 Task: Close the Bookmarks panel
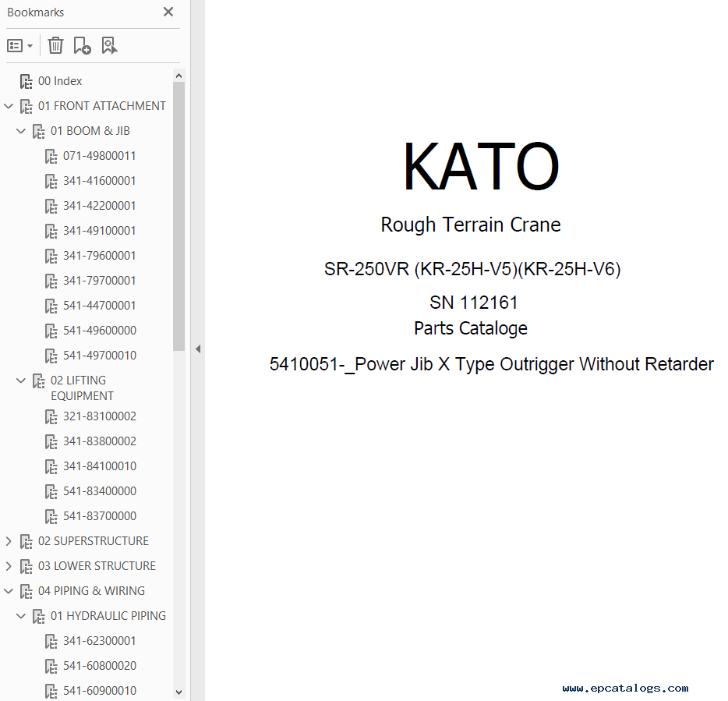(168, 12)
